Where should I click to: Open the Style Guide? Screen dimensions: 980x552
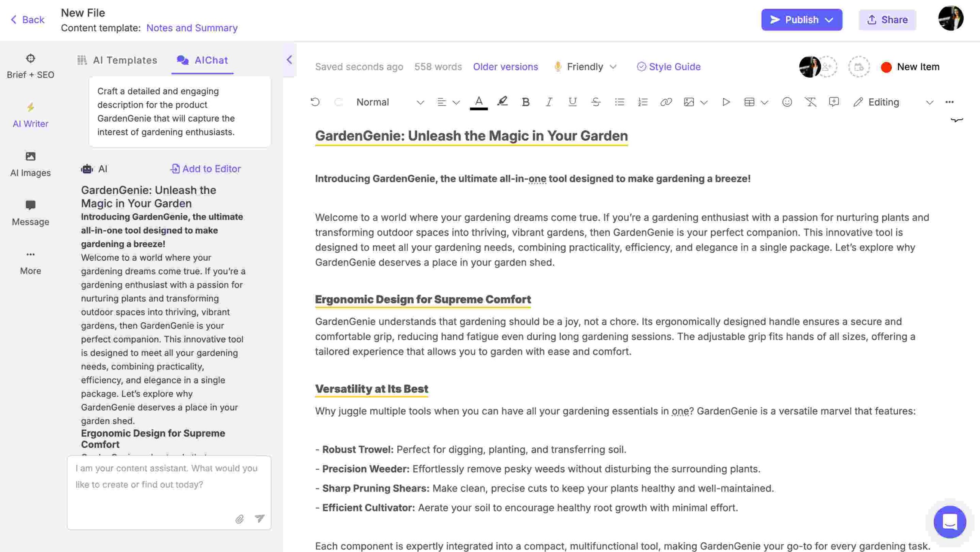[x=668, y=67]
